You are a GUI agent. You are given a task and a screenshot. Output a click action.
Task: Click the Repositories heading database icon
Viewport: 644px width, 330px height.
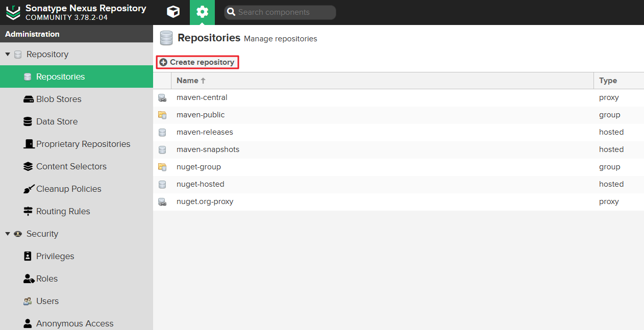click(x=166, y=38)
